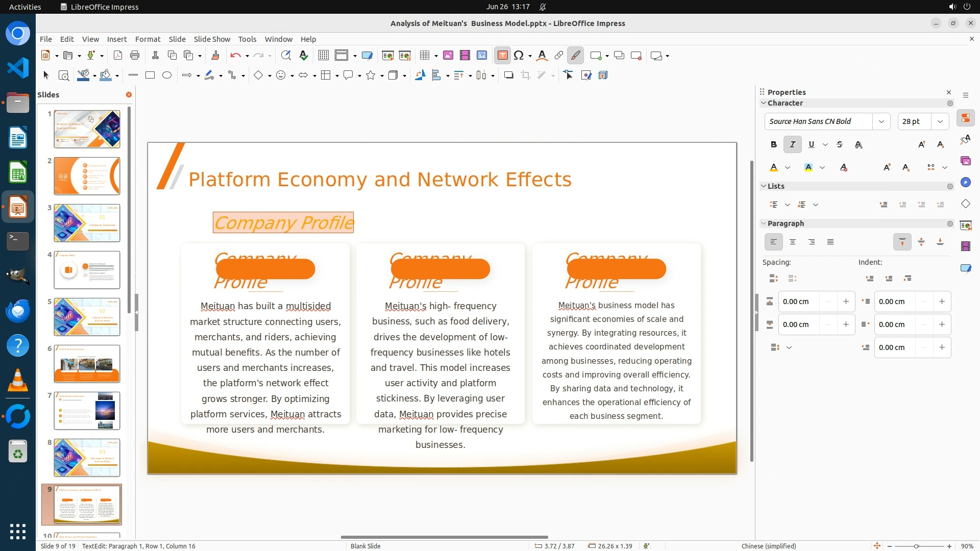
Task: Select slide 6 thumbnail
Action: pyautogui.click(x=87, y=364)
